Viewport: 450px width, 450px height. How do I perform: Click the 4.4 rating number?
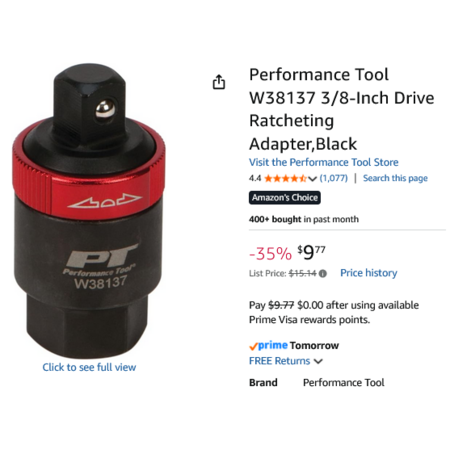(x=255, y=178)
